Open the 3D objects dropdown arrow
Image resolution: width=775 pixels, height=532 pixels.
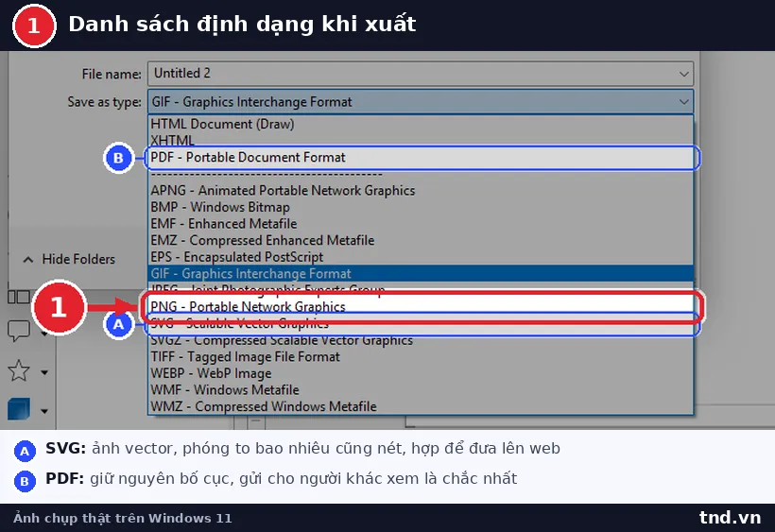pyautogui.click(x=44, y=411)
